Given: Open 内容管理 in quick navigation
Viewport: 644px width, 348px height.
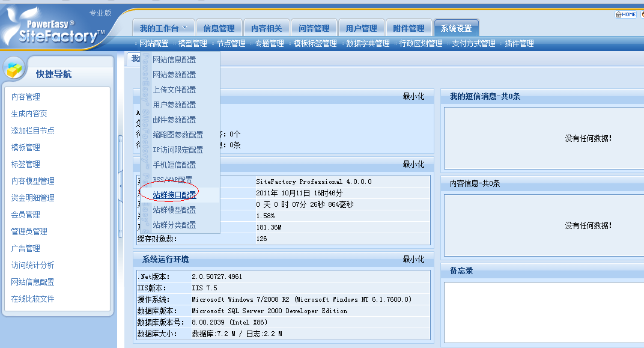Looking at the screenshot, I should 25,97.
